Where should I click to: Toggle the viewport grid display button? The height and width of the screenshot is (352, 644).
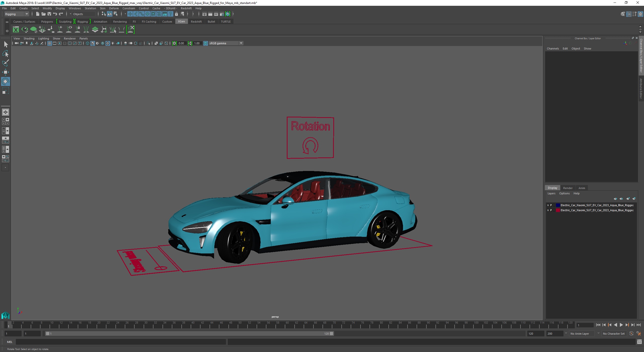(x=50, y=43)
